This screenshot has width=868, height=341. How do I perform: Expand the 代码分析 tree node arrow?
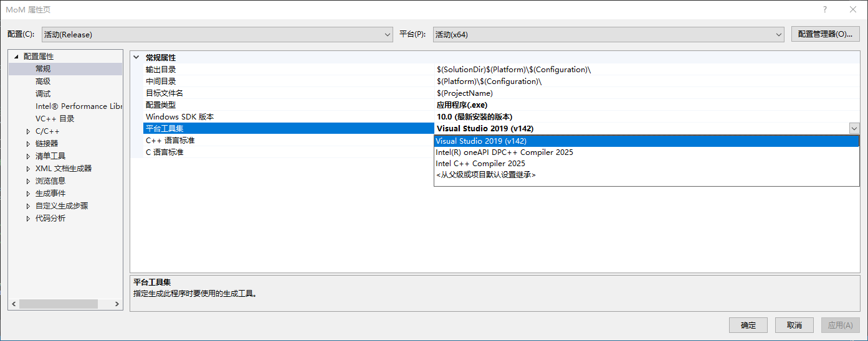click(x=28, y=218)
